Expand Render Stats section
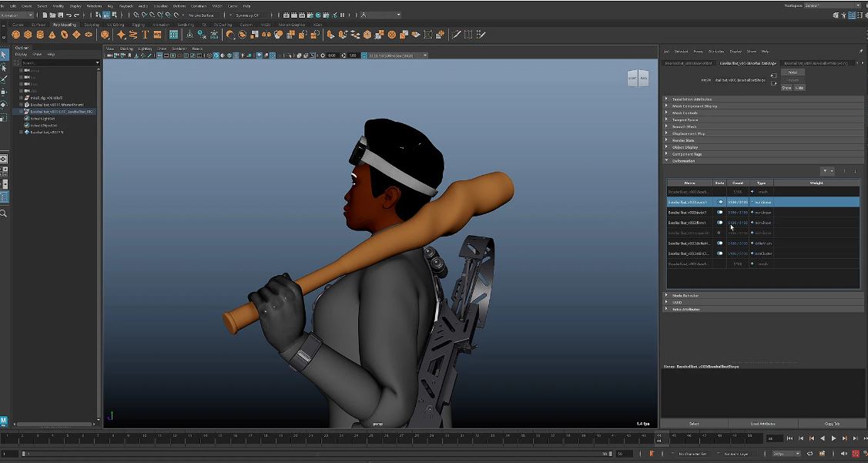 [x=762, y=140]
